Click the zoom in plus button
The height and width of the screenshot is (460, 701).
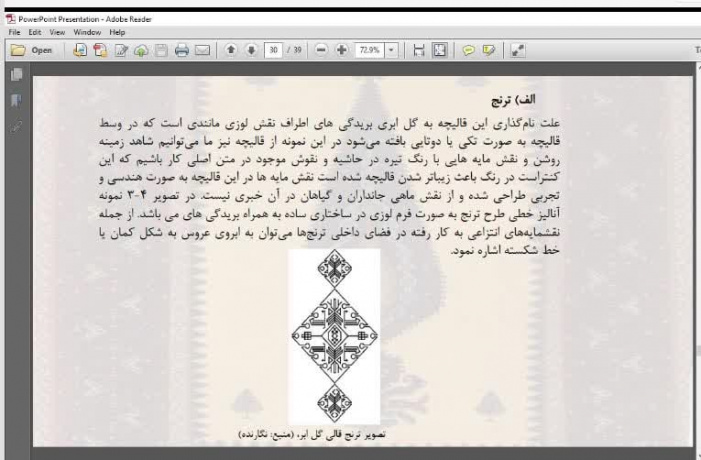[341, 49]
